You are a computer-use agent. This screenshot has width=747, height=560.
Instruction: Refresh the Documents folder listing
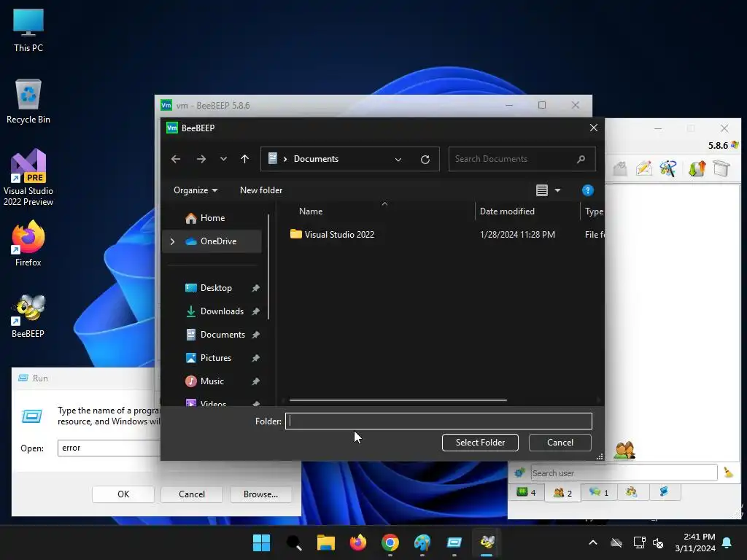click(x=425, y=159)
